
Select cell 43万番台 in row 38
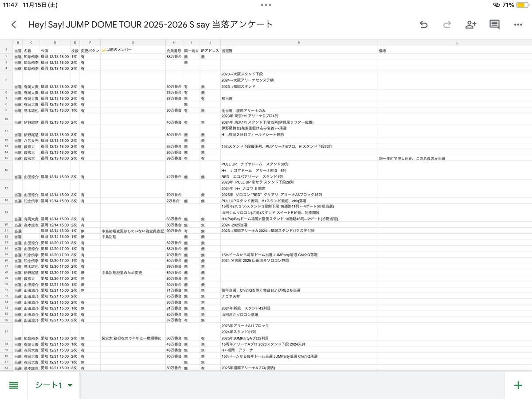click(174, 344)
